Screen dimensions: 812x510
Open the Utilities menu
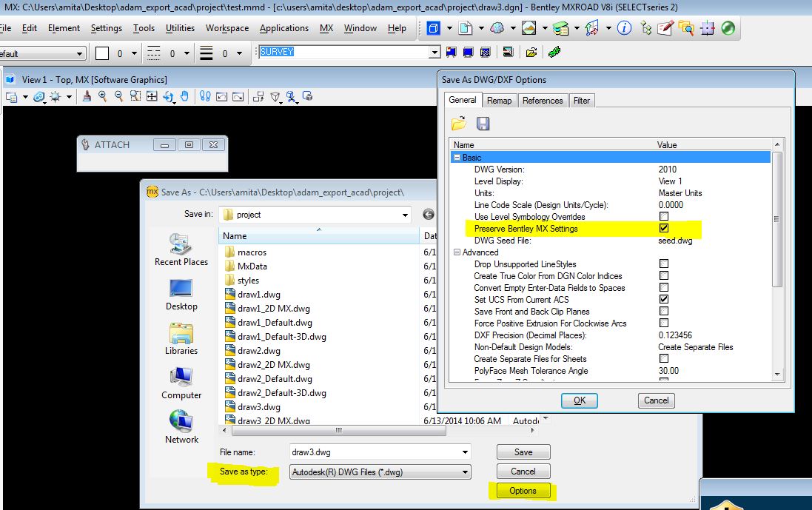click(x=180, y=28)
